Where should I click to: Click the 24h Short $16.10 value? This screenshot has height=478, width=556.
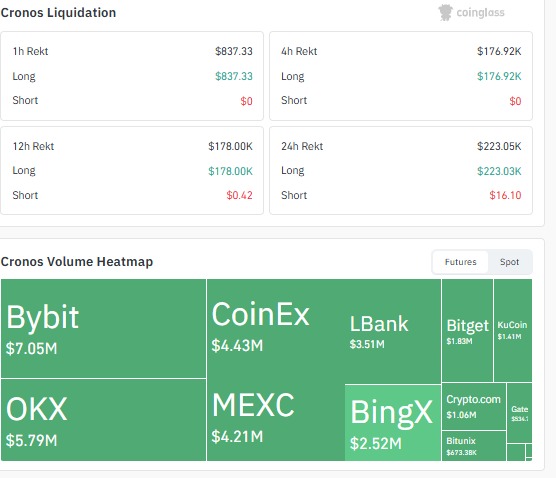505,195
